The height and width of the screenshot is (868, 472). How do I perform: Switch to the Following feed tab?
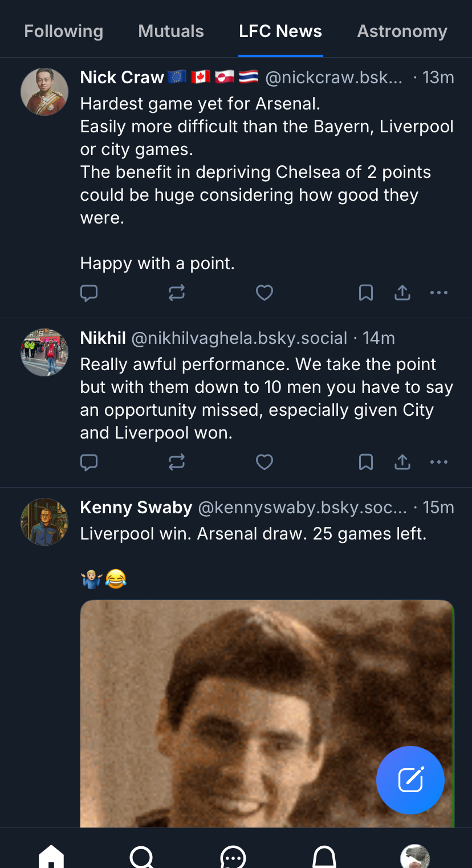tap(64, 31)
